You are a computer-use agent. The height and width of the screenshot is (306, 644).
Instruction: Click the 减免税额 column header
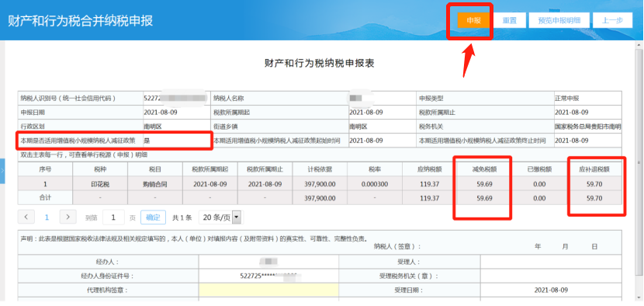(484, 169)
